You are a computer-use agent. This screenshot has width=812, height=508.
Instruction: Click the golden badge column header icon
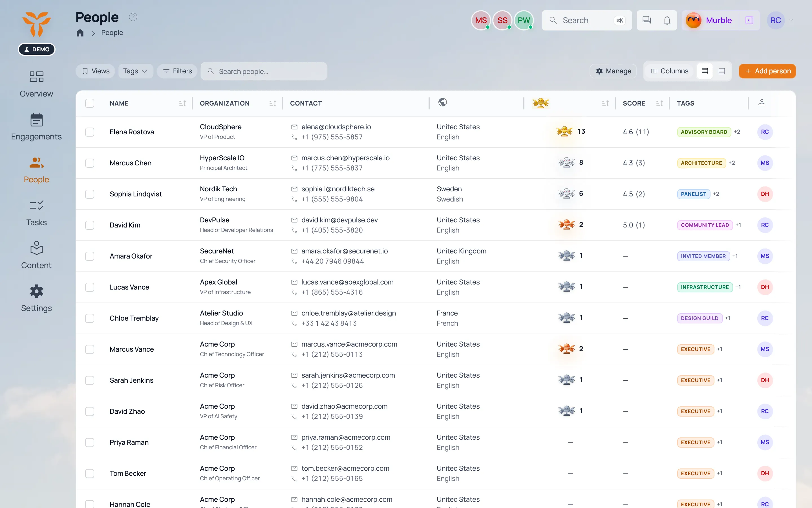pos(540,103)
